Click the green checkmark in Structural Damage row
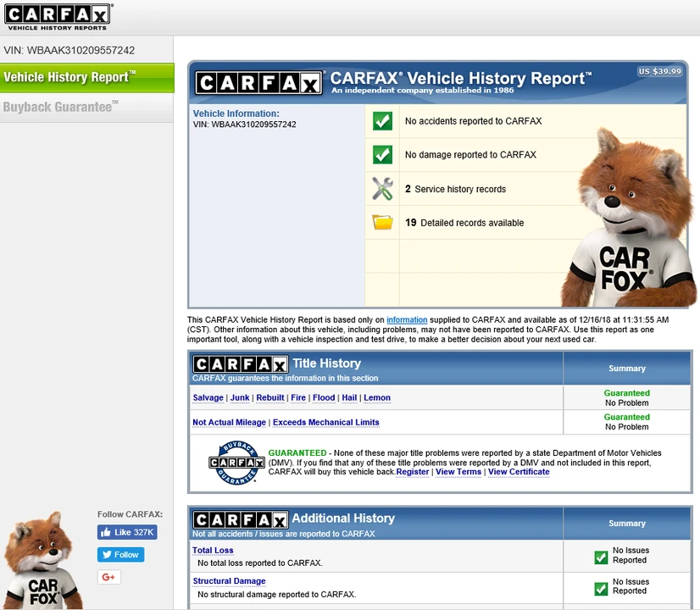The height and width of the screenshot is (610, 700). coord(601,589)
